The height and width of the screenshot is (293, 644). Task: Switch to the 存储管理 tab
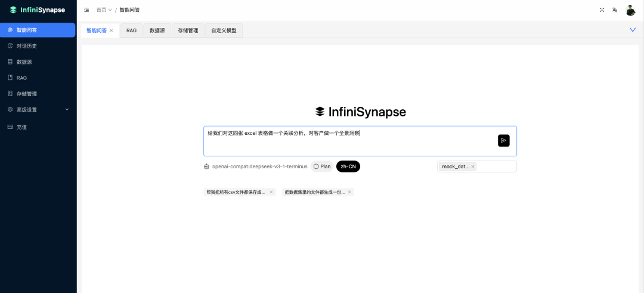[x=188, y=30]
